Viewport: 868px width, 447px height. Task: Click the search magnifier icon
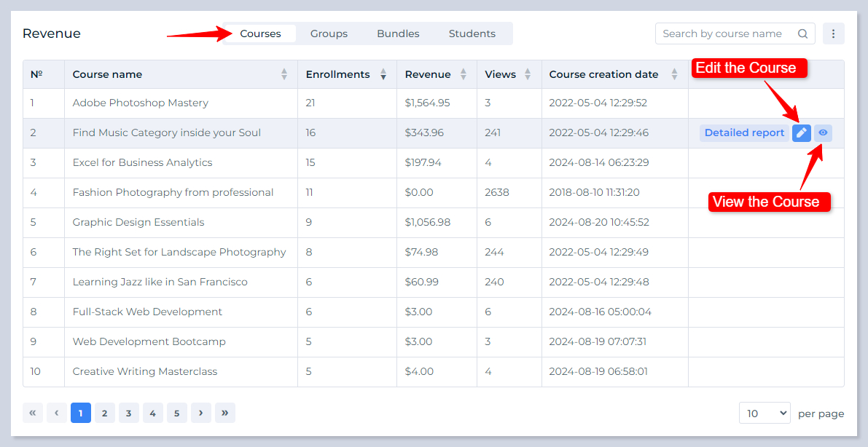[x=802, y=33]
